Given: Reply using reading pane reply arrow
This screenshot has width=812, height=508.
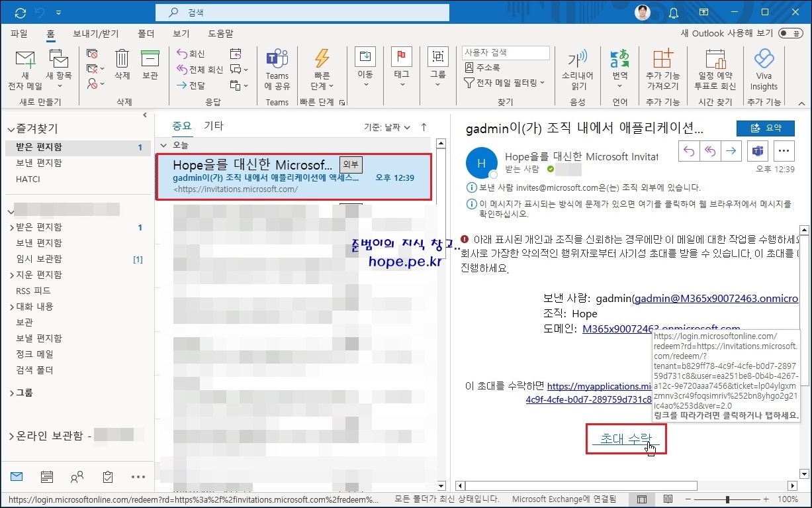Looking at the screenshot, I should tap(689, 151).
